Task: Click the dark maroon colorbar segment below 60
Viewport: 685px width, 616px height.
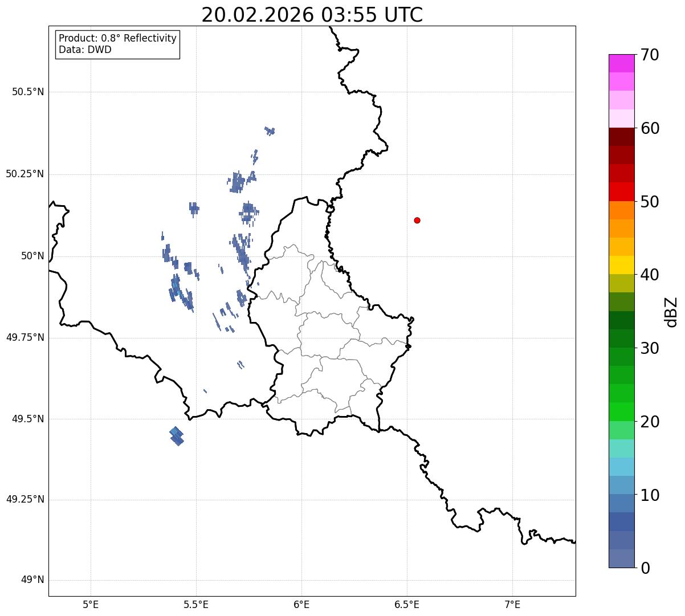Action: pos(621,137)
